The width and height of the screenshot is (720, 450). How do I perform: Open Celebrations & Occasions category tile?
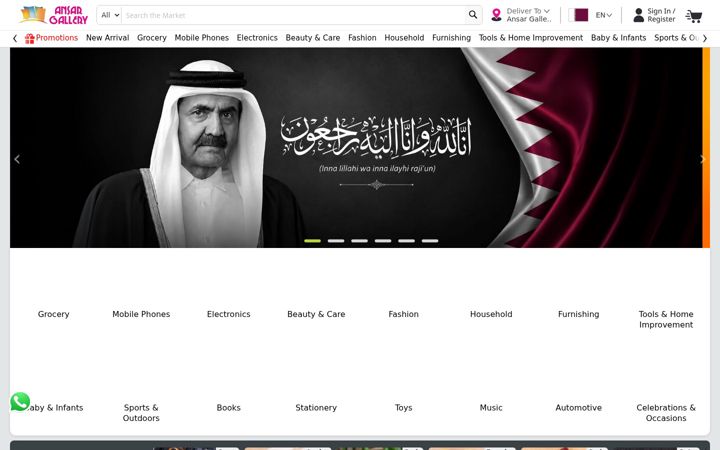(666, 412)
